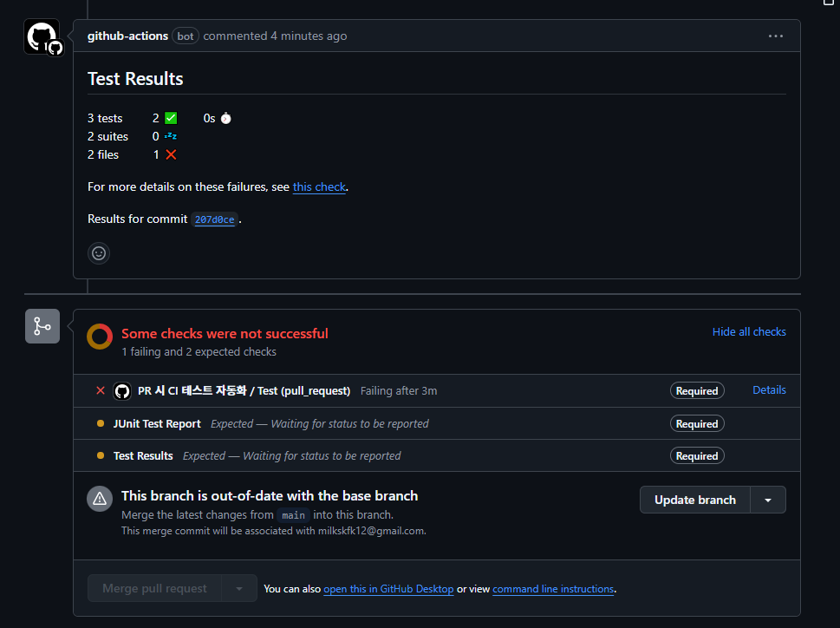Click the Update branch button
Viewport: 840px width, 628px height.
click(x=695, y=500)
